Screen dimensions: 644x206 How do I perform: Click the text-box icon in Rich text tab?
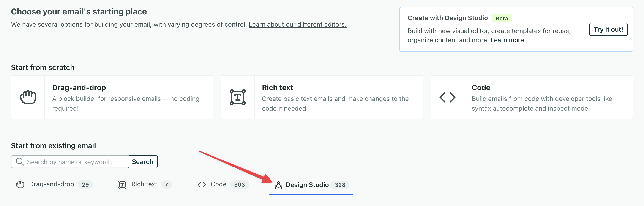coord(122,184)
